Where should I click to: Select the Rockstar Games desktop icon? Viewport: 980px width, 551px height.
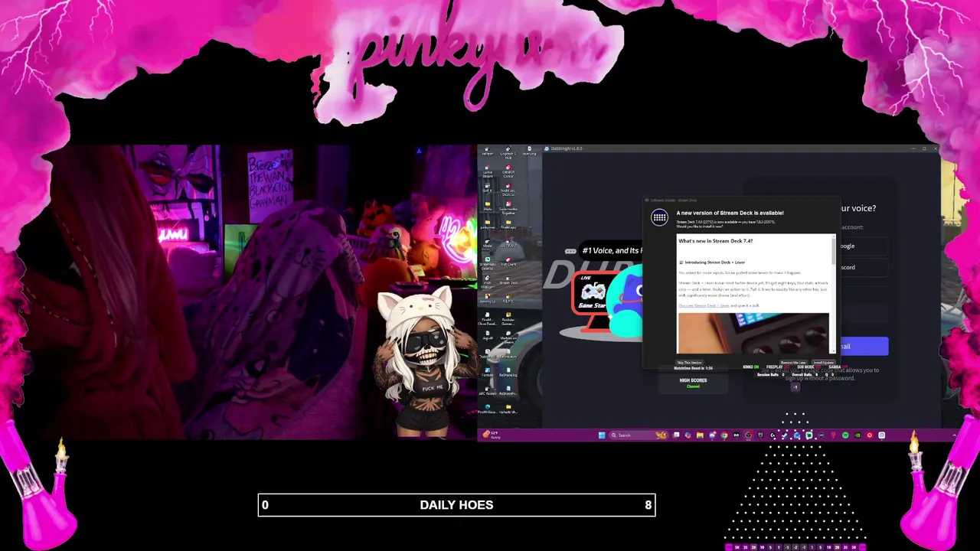click(x=508, y=318)
